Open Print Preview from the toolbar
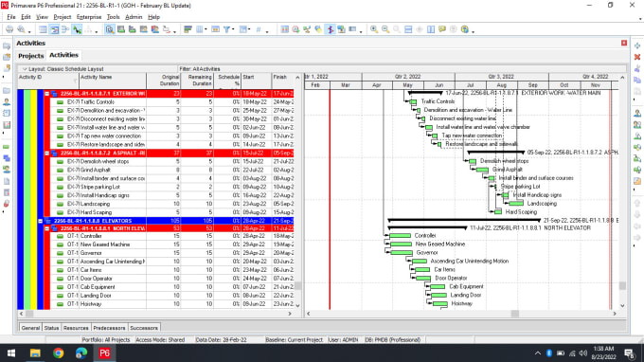 [x=21, y=29]
